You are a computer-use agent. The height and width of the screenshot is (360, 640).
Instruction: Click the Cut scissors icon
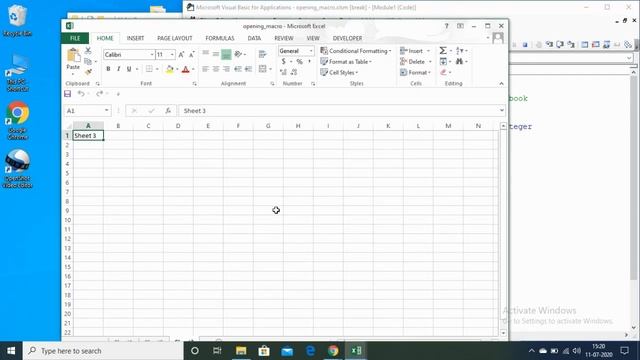click(x=88, y=51)
